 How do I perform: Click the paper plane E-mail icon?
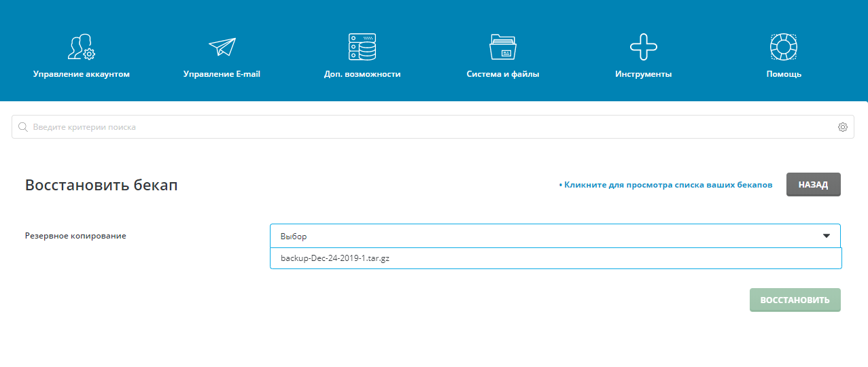pyautogui.click(x=222, y=47)
